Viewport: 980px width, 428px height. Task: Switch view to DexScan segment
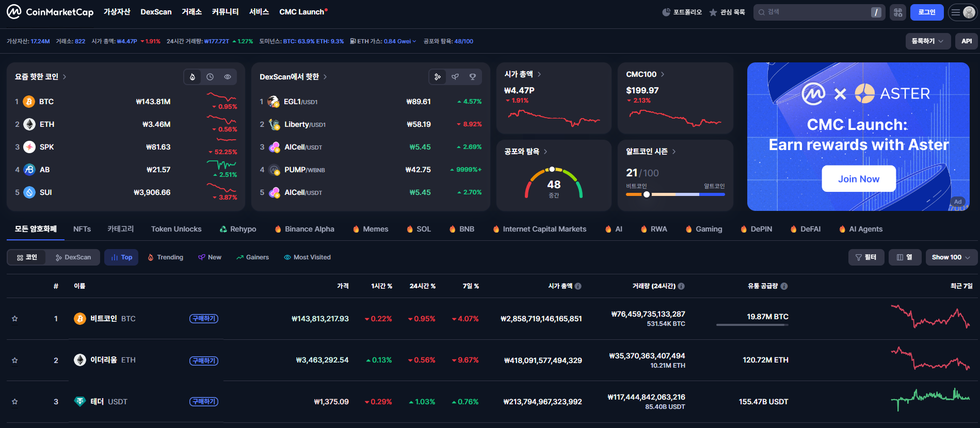[x=73, y=257]
